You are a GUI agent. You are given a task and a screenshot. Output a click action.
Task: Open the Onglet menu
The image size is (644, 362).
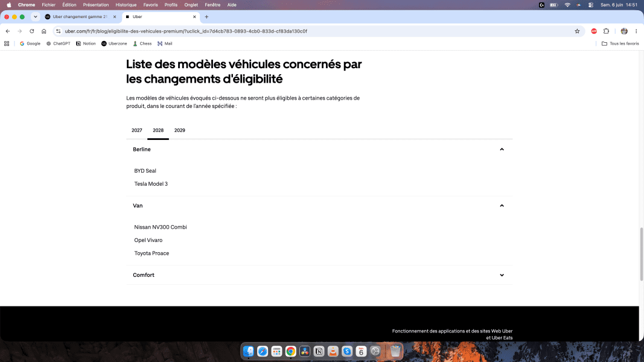(x=191, y=5)
